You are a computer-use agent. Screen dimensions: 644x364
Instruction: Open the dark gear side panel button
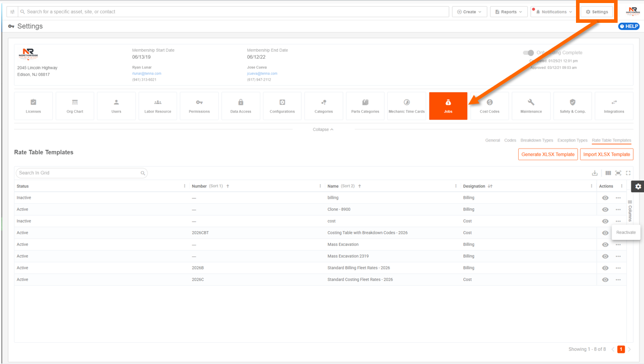[638, 187]
